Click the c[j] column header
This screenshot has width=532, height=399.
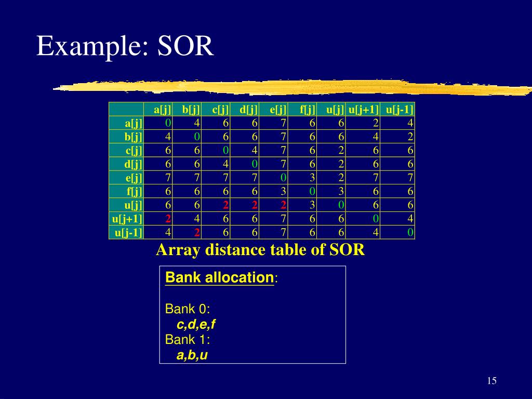coord(216,109)
